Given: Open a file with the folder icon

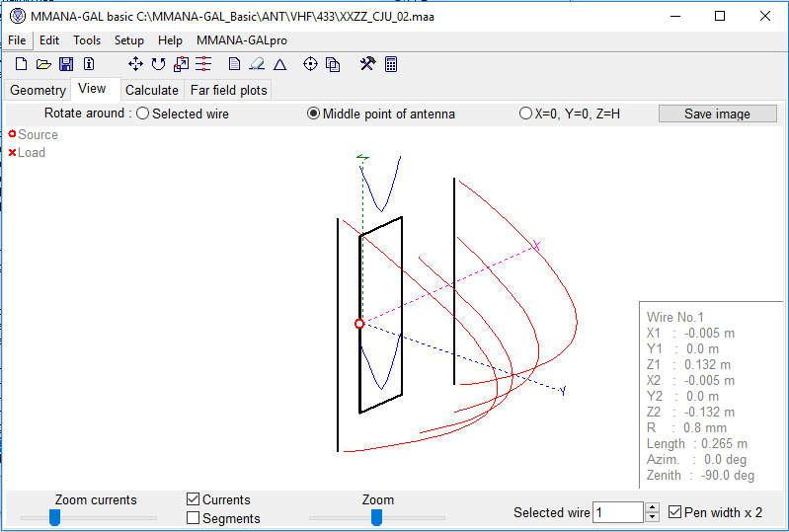Looking at the screenshot, I should tap(43, 64).
